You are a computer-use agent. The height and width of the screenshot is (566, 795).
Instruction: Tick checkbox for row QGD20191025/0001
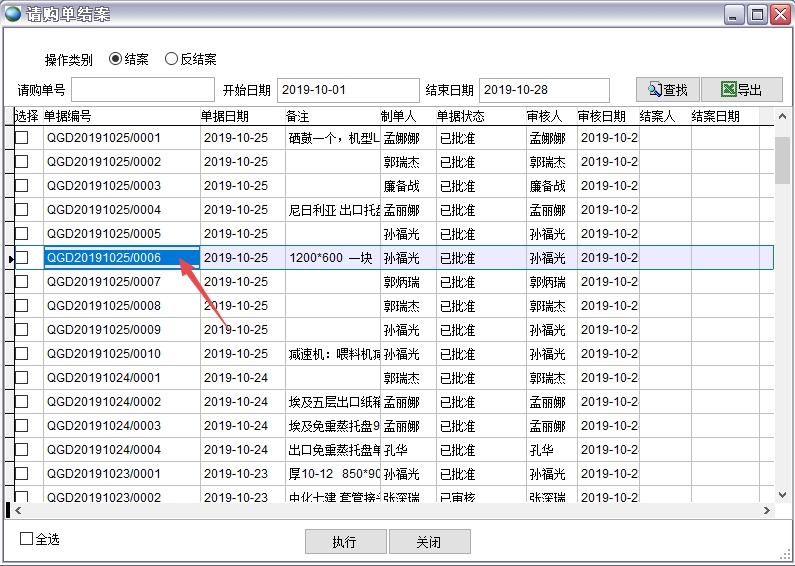pos(21,138)
